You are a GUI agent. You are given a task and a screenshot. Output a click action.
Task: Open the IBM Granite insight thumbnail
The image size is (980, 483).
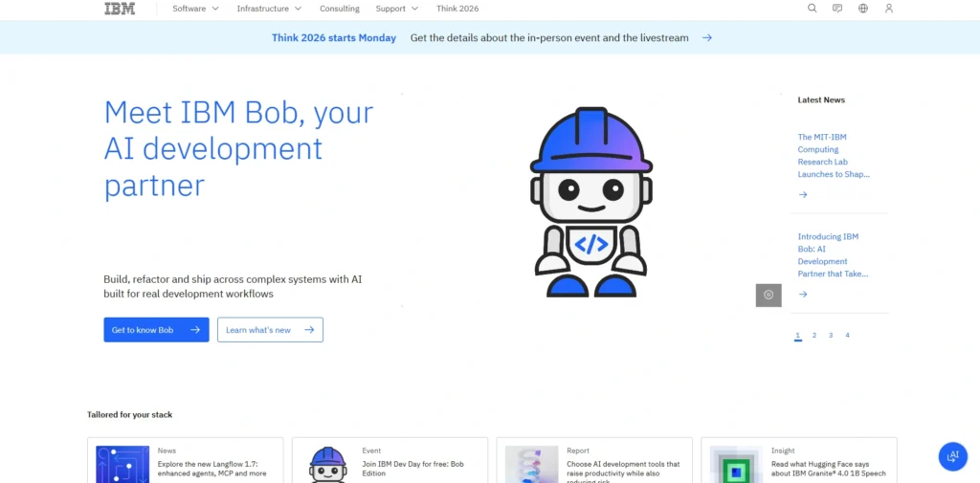click(736, 464)
